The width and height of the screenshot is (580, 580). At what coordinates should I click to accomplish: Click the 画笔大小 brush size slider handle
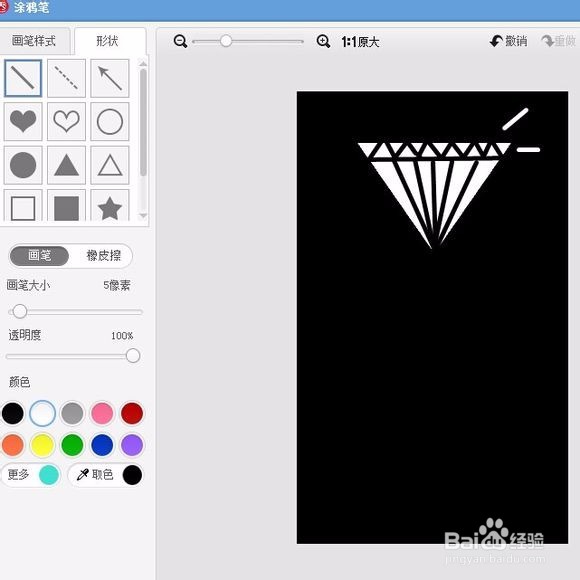[x=20, y=311]
